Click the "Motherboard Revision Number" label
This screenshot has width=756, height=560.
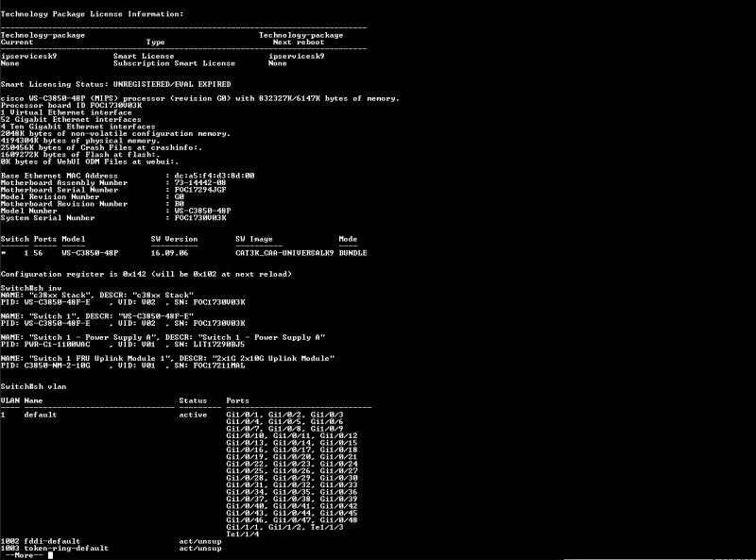click(64, 204)
